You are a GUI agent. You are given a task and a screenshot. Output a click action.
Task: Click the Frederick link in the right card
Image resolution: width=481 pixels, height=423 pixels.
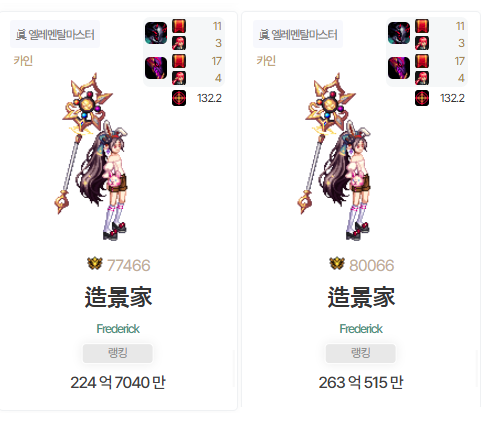tap(361, 329)
